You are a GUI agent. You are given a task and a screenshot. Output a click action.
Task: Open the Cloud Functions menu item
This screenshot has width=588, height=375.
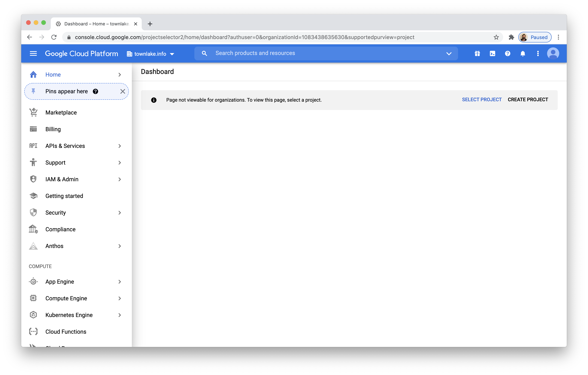(x=76, y=331)
